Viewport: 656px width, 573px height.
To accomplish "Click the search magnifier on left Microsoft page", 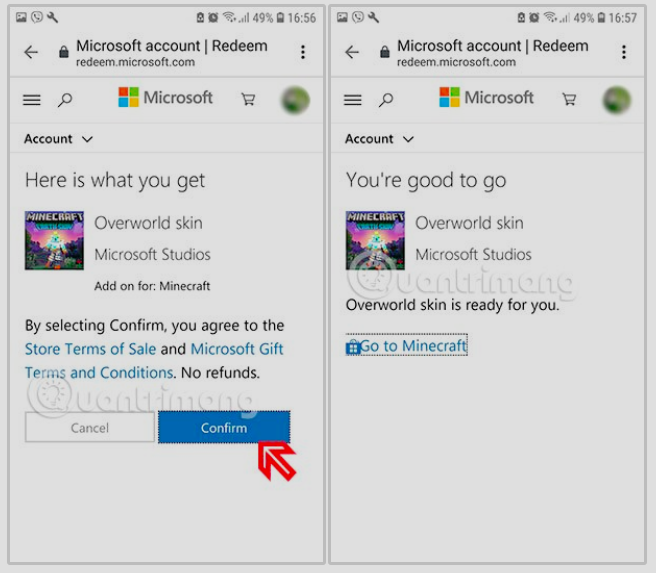I will point(65,100).
